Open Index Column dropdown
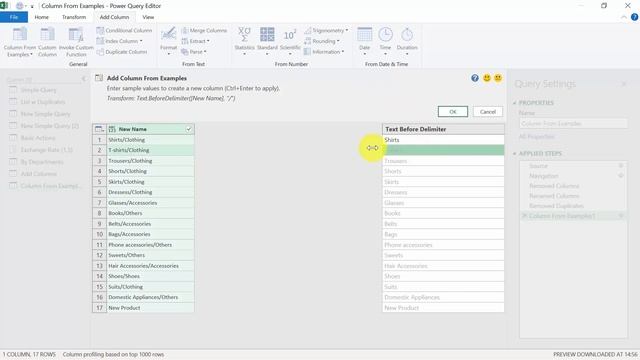 [x=120, y=41]
